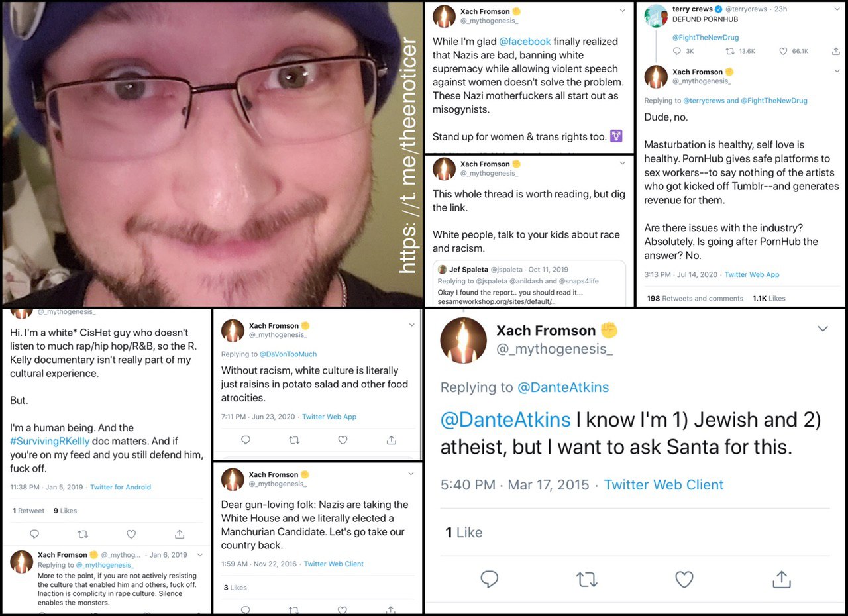Click the #SurvivingRKellly hashtag
Image resolution: width=848 pixels, height=616 pixels.
50,441
